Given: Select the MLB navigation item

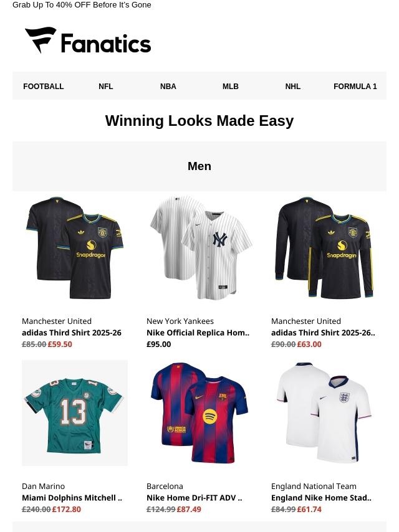Looking at the screenshot, I should coord(231,86).
